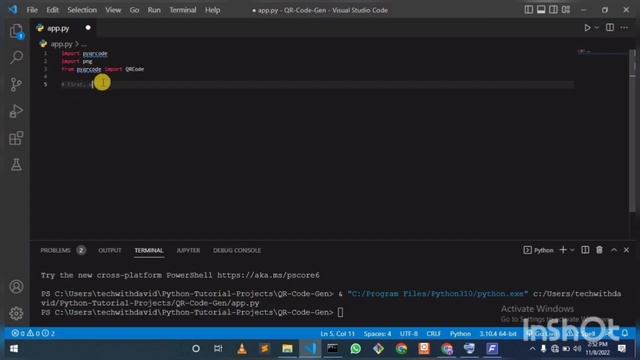This screenshot has width=640, height=360.
Task: Open Run and Debug view
Action: click(16, 111)
